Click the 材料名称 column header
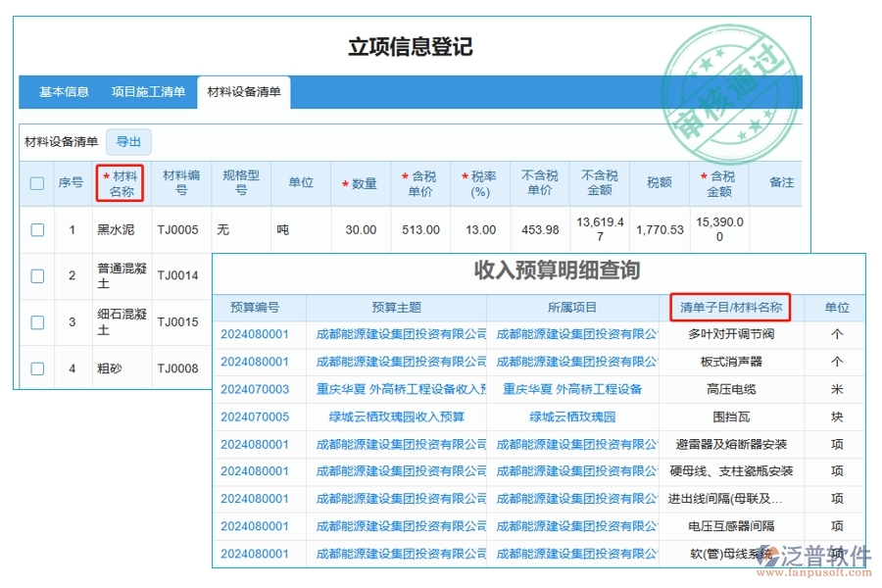This screenshot has width=882, height=588. (120, 182)
